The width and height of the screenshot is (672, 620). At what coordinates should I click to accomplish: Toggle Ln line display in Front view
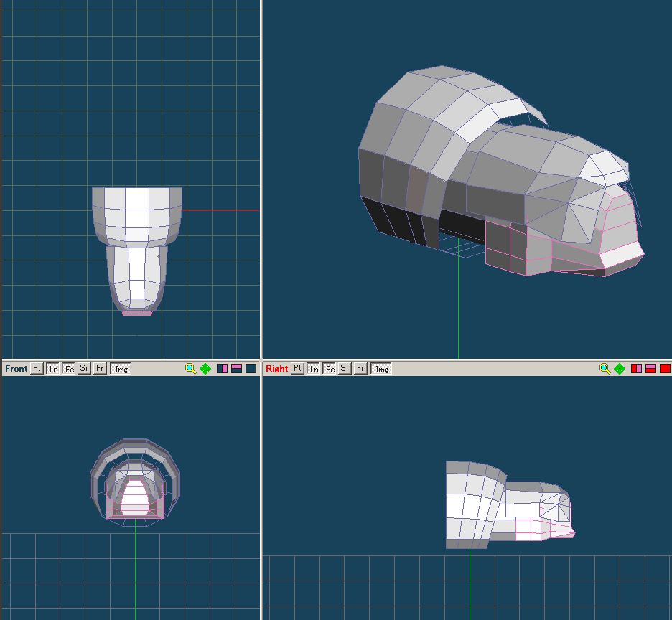click(53, 369)
